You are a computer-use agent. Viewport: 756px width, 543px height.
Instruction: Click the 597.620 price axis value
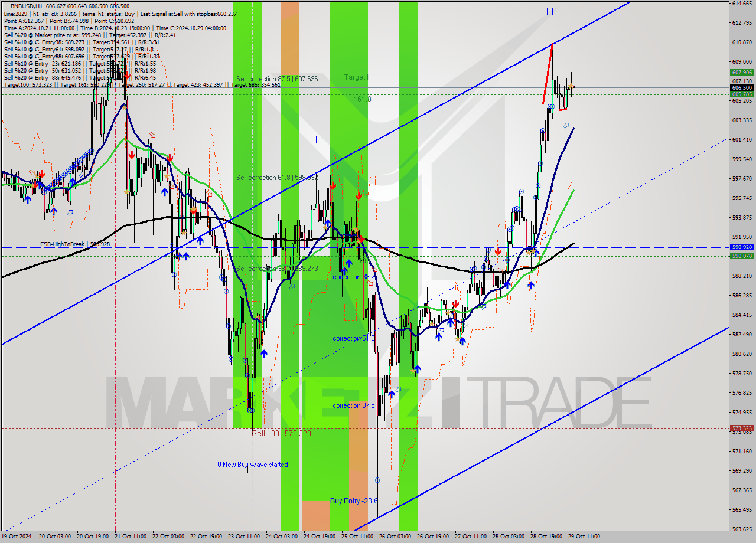click(742, 179)
